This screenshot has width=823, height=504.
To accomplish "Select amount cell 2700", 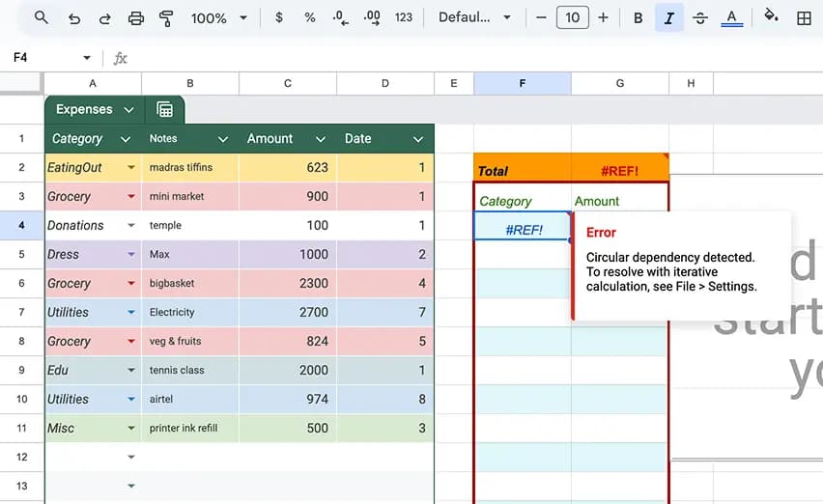I will tap(288, 313).
